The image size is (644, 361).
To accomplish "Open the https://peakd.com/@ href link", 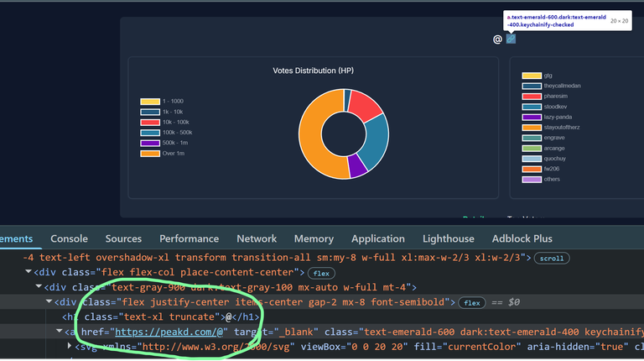I will [169, 332].
